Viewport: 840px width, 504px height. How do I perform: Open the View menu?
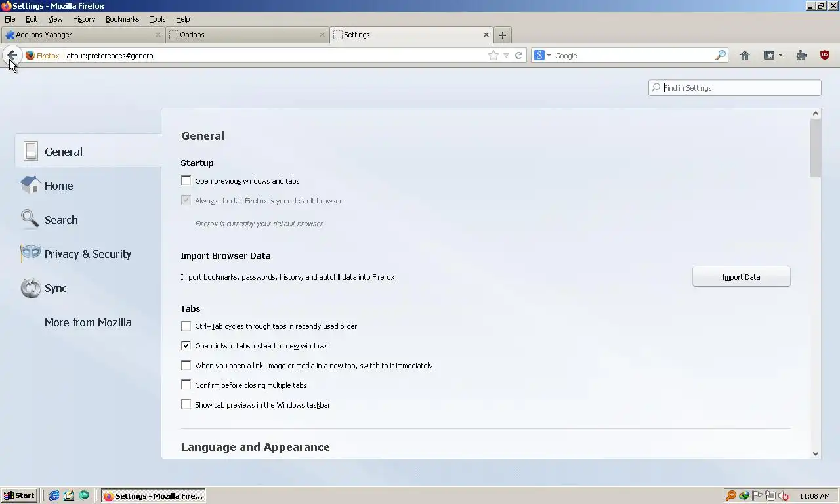click(55, 19)
